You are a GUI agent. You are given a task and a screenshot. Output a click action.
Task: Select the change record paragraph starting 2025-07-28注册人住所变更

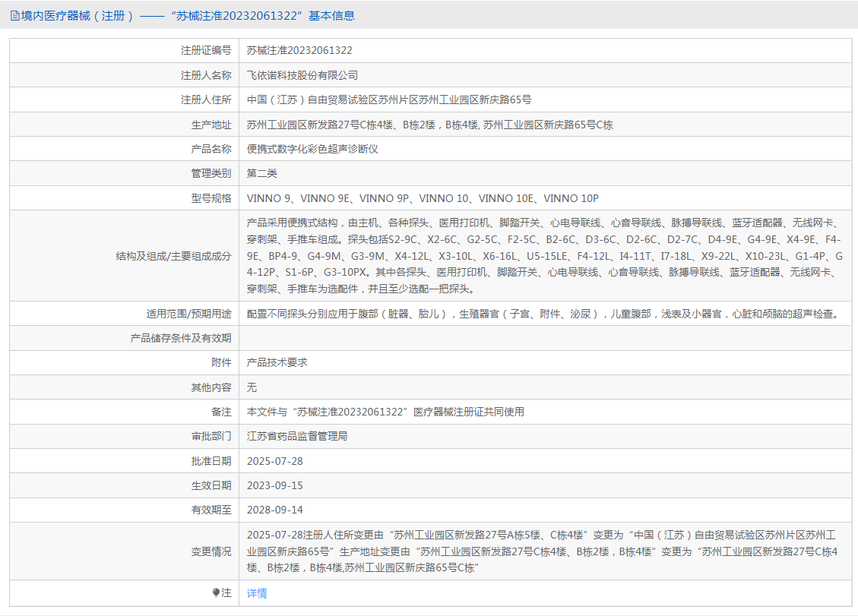[x=542, y=551]
